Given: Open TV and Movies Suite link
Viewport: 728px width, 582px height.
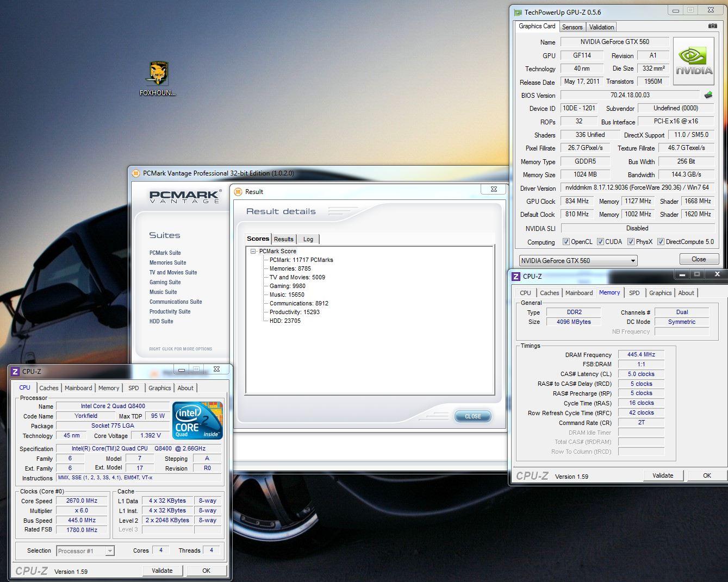Looking at the screenshot, I should pyautogui.click(x=173, y=272).
